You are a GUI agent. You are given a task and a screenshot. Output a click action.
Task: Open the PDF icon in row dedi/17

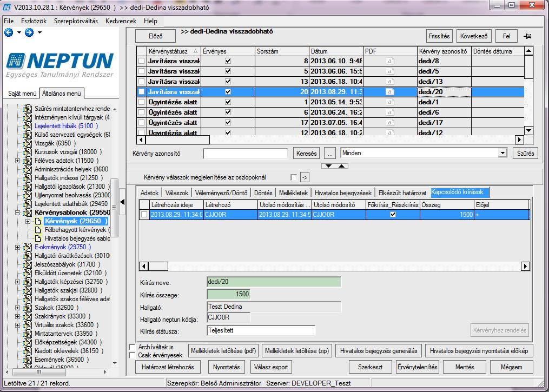390,123
